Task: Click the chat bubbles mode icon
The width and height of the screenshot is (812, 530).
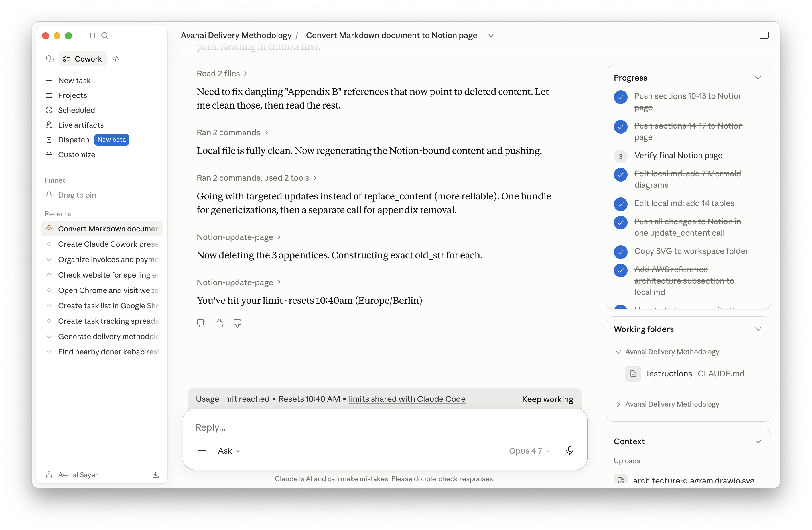Action: coord(50,59)
